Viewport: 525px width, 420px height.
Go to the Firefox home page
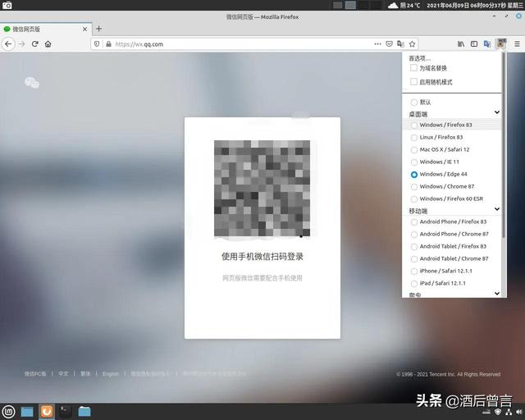coord(48,43)
